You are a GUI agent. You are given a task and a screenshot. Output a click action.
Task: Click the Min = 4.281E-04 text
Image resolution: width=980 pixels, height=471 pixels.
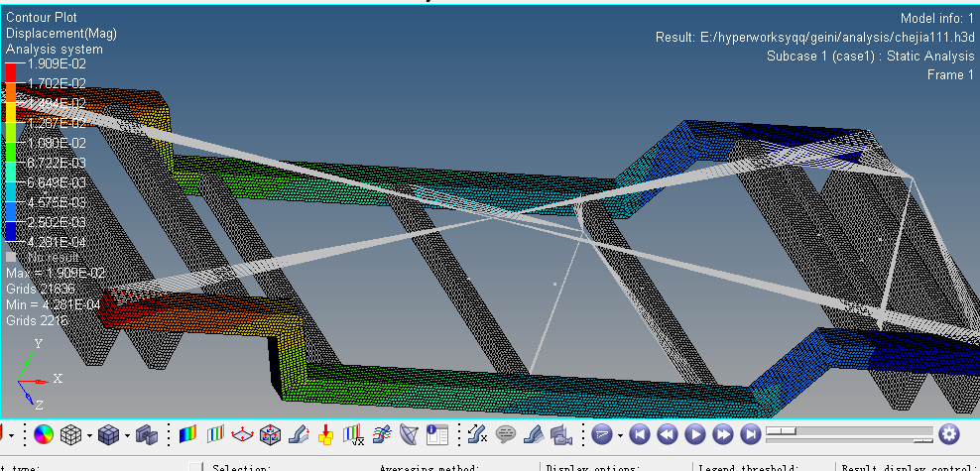pyautogui.click(x=54, y=304)
